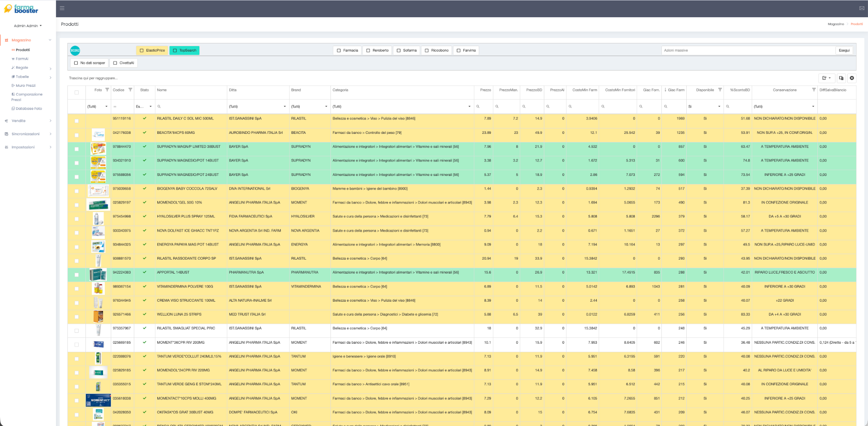
Task: Open the Stato filter dropdown
Action: click(151, 107)
